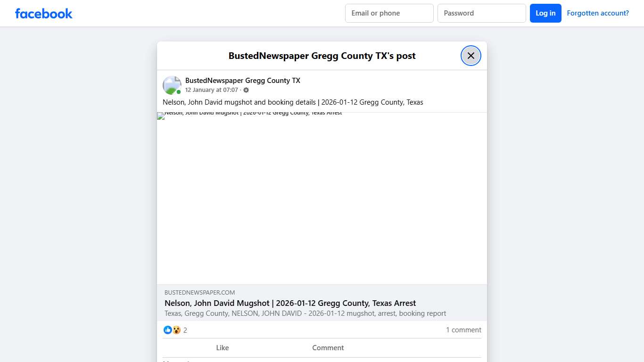644x362 pixels.
Task: Click the wow face reaction emoji
Action: [176, 330]
